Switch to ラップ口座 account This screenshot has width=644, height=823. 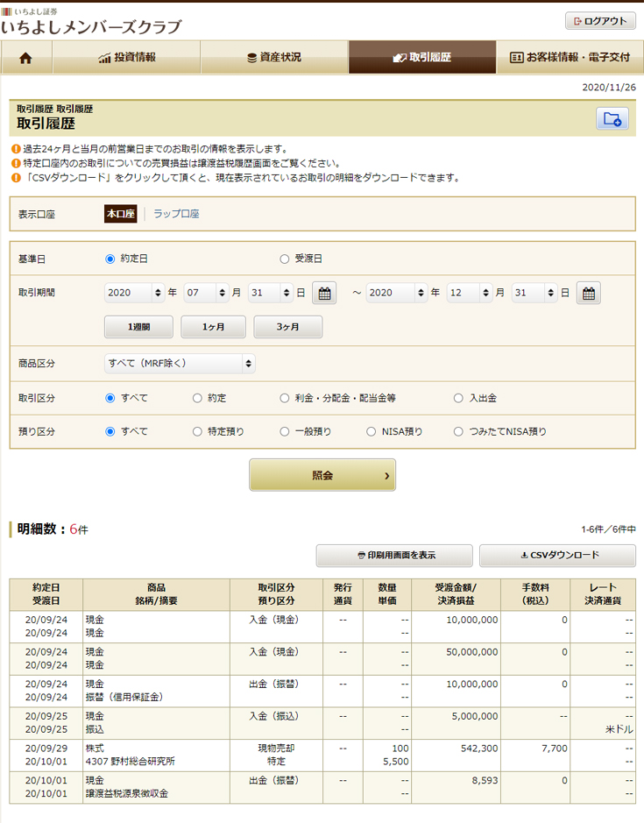(x=176, y=214)
